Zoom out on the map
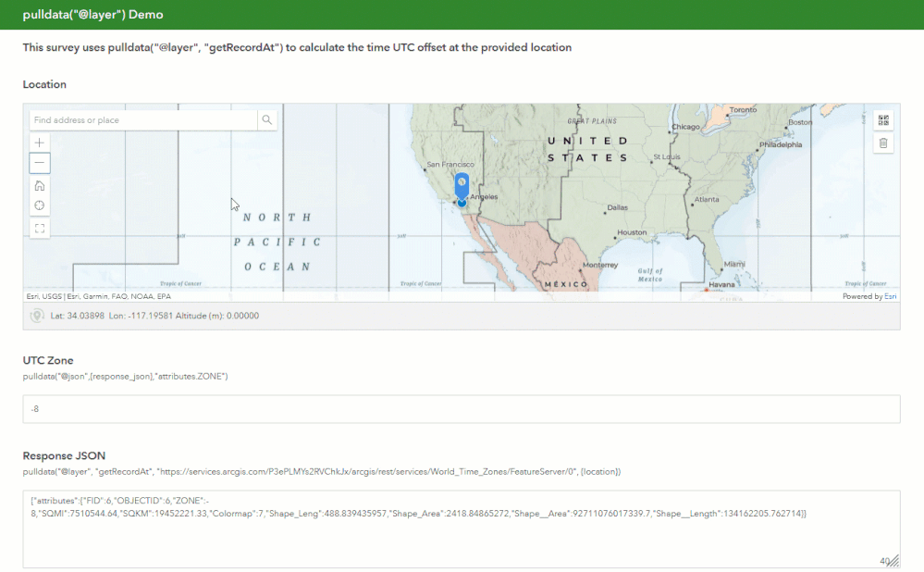 coord(40,163)
